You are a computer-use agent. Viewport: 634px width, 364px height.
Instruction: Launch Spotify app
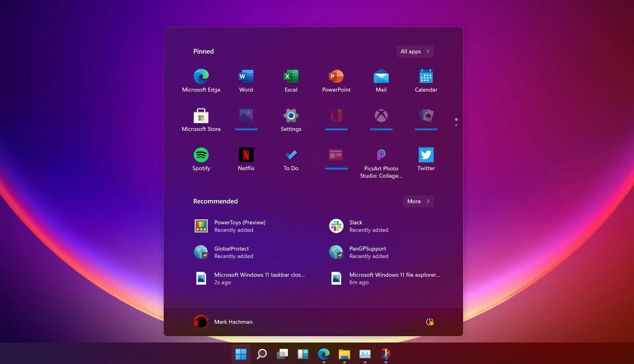click(x=201, y=155)
